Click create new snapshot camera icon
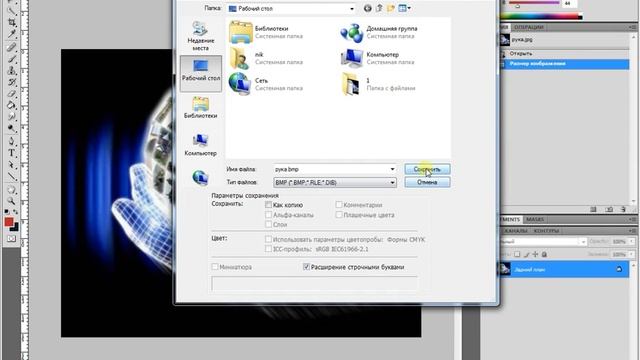This screenshot has height=360, width=640. (x=609, y=209)
